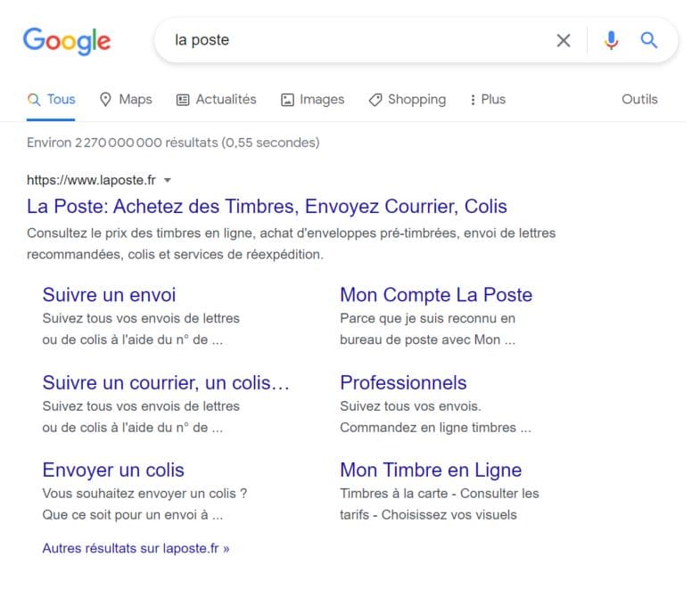
Task: Open the 'Envoyer un colis' sitelink
Action: 113,470
